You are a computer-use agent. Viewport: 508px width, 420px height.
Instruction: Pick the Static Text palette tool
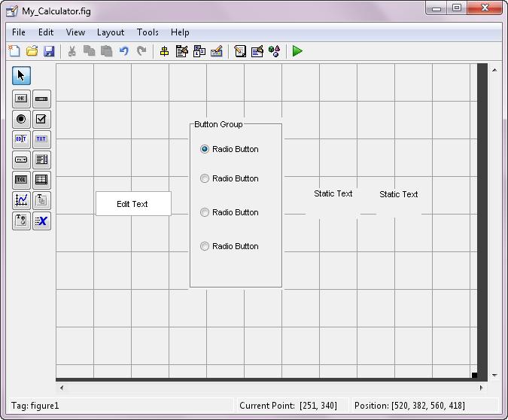tap(41, 139)
